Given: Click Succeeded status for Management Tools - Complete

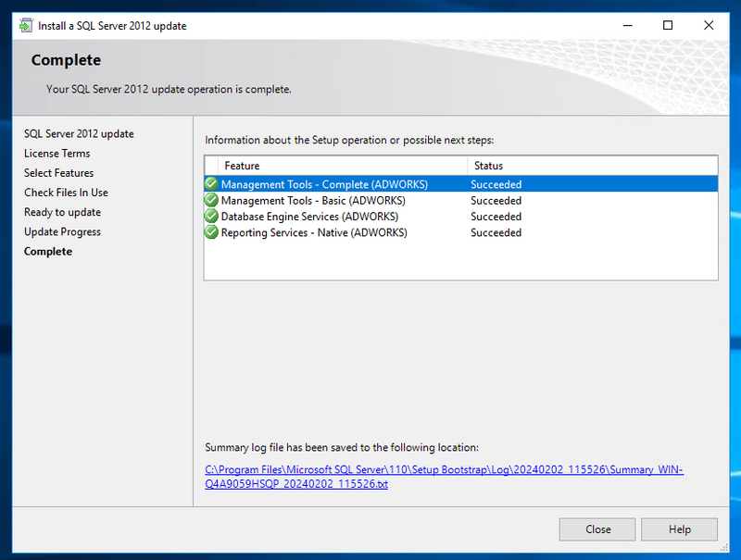Looking at the screenshot, I should [x=496, y=184].
